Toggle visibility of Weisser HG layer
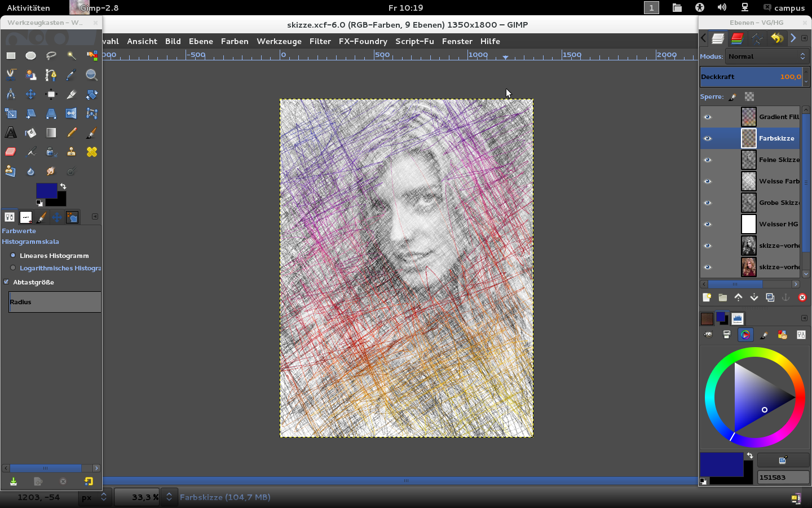The height and width of the screenshot is (508, 812). 708,224
